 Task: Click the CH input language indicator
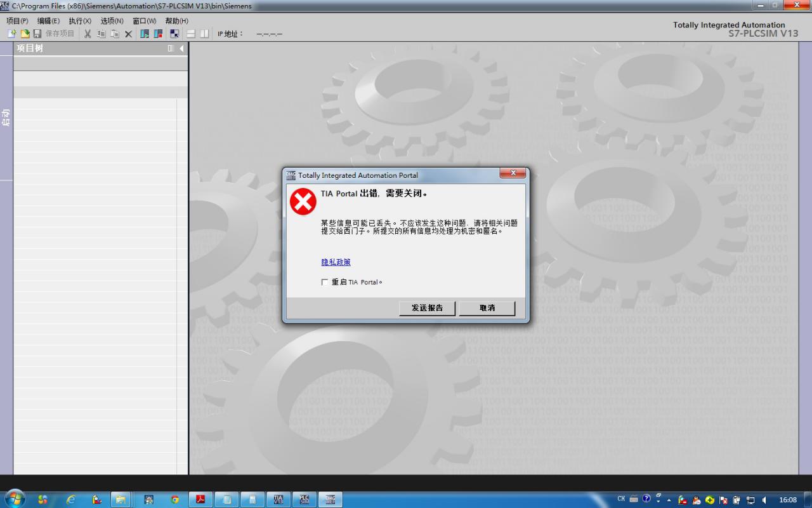tap(622, 499)
